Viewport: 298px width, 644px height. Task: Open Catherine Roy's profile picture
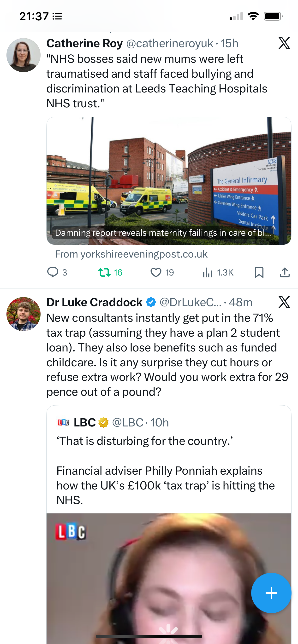[24, 55]
